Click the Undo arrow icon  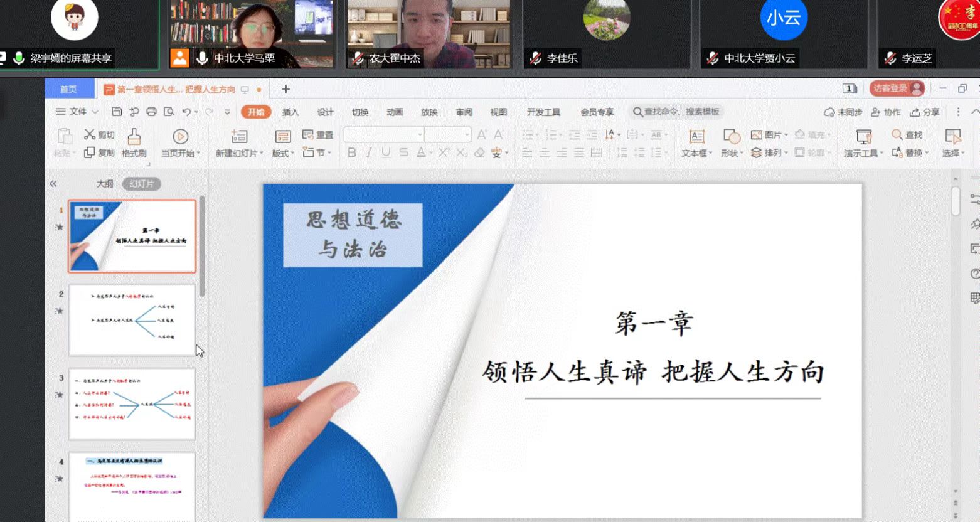(x=186, y=112)
